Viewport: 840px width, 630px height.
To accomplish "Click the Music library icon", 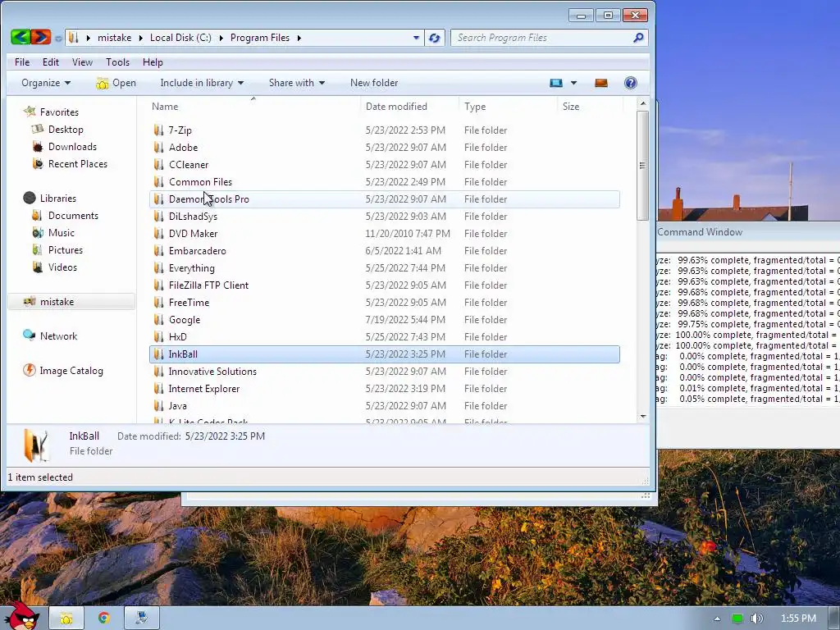I will point(38,232).
